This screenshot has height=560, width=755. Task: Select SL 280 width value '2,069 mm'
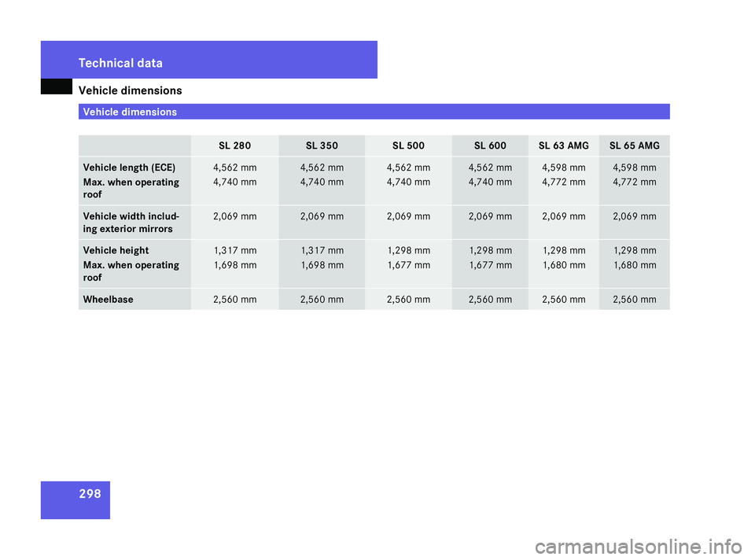tap(235, 216)
